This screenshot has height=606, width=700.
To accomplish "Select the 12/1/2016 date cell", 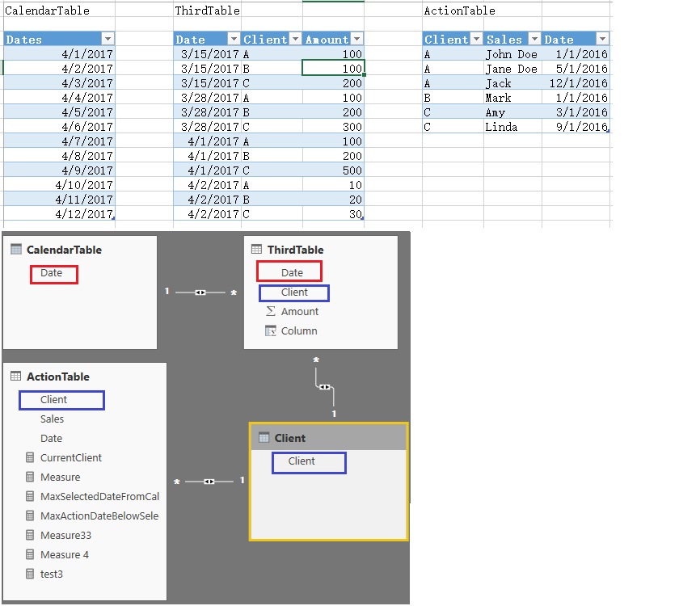I will (x=576, y=82).
